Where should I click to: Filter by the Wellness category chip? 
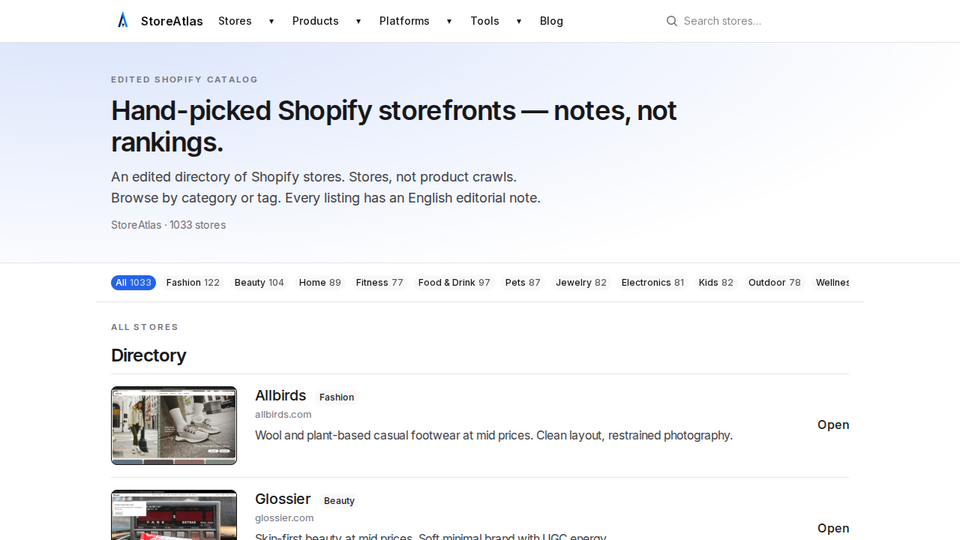coord(831,282)
